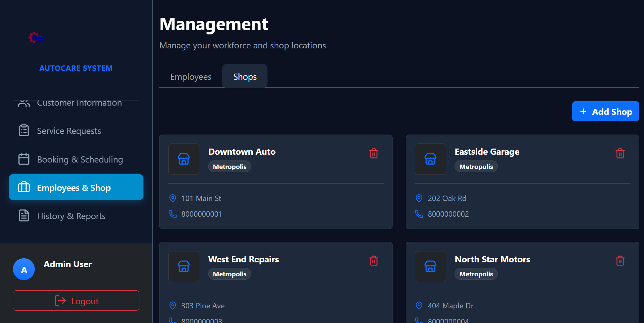Delete the North Star Motors shop

coord(620,261)
